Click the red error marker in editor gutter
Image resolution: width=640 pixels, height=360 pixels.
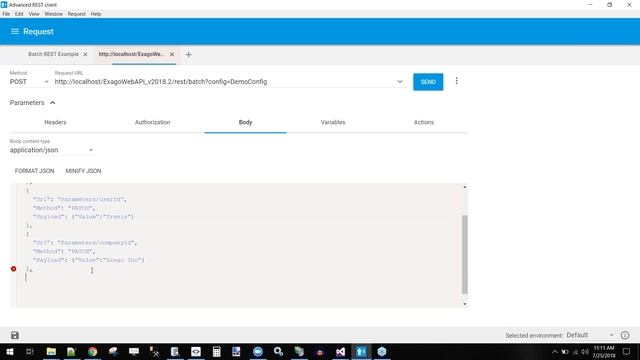(x=13, y=269)
